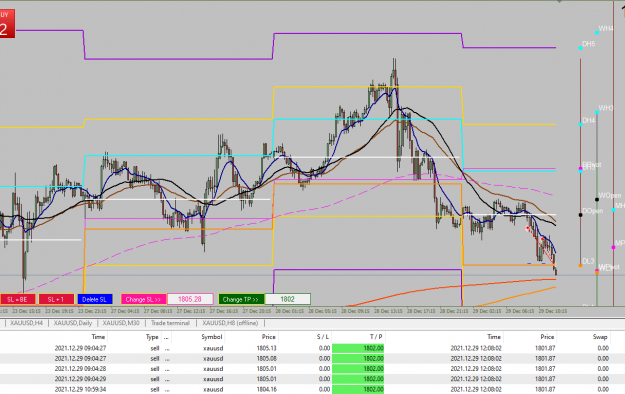
Task: Select the order opened at 2021.12.29 09:04:28
Action: 312,368
